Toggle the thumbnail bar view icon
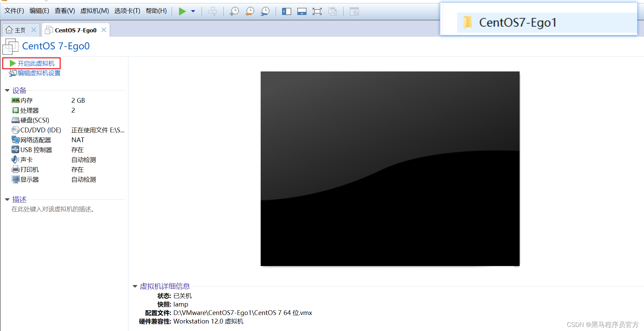Viewport: 644px width, 331px height. coord(302,11)
